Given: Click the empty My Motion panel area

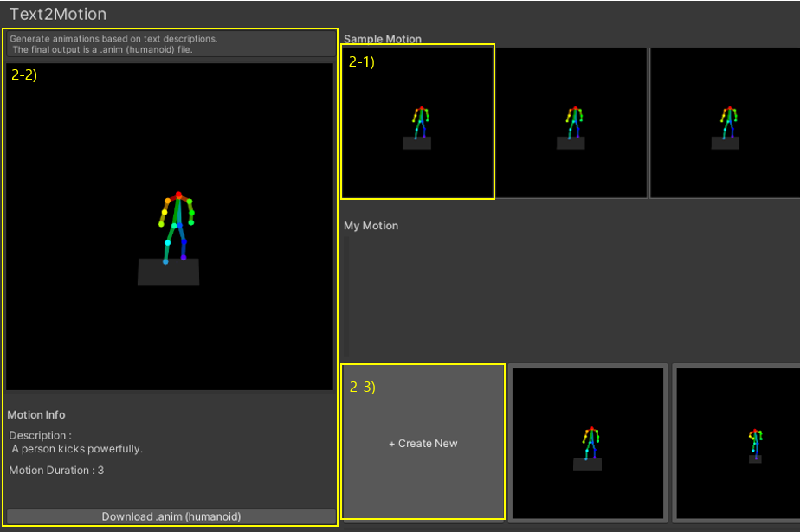Looking at the screenshot, I should pos(571,296).
